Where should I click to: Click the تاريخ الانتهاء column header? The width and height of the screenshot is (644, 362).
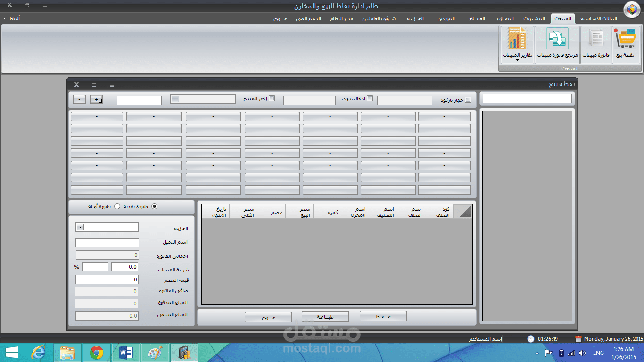point(215,212)
